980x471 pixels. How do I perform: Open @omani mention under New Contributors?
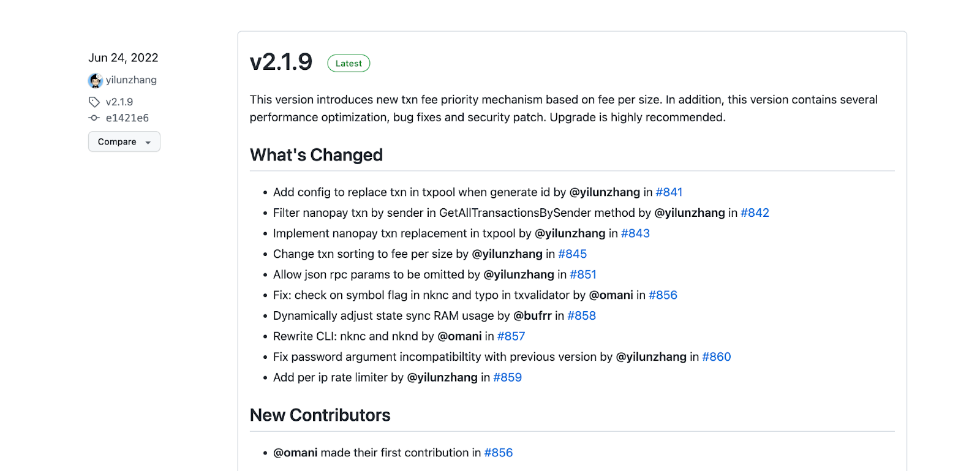tap(295, 453)
